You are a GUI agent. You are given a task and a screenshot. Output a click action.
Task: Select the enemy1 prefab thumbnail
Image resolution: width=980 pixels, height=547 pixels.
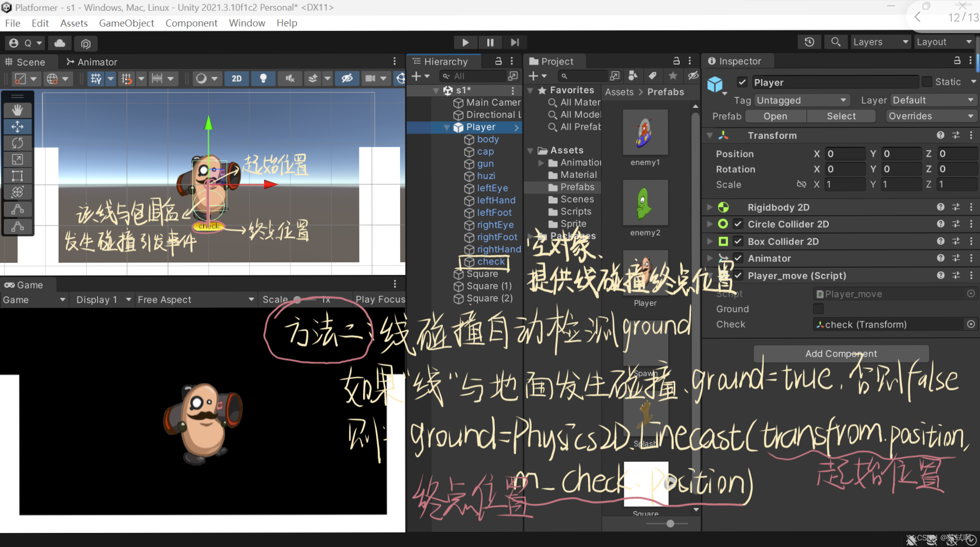tap(645, 132)
